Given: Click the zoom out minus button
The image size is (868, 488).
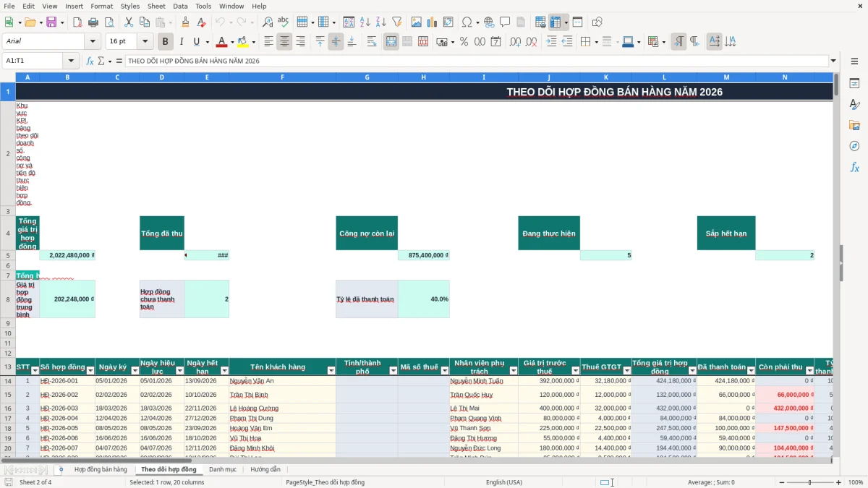Looking at the screenshot, I should tap(782, 482).
